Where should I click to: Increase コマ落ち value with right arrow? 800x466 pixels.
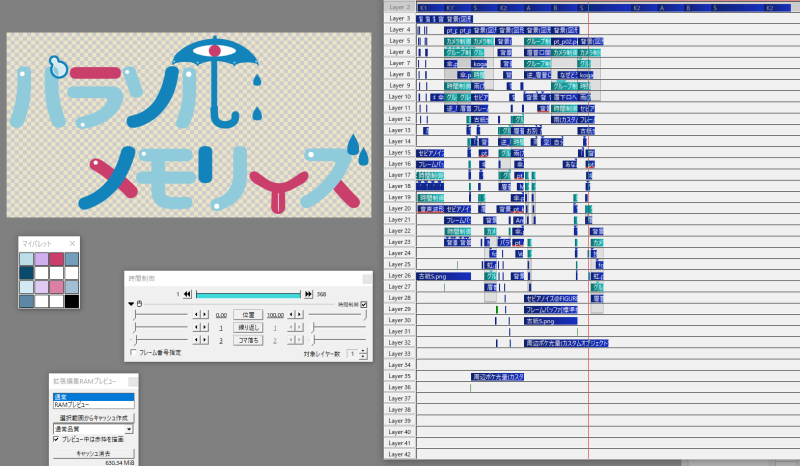205,340
